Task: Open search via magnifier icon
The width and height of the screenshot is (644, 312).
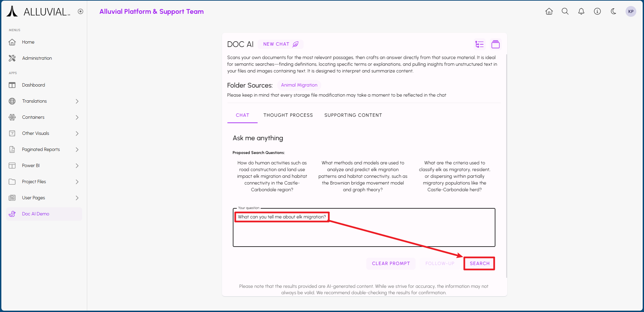Action: 565,11
